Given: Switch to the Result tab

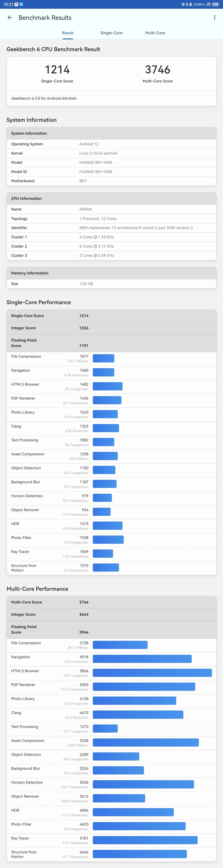Looking at the screenshot, I should click(x=68, y=33).
